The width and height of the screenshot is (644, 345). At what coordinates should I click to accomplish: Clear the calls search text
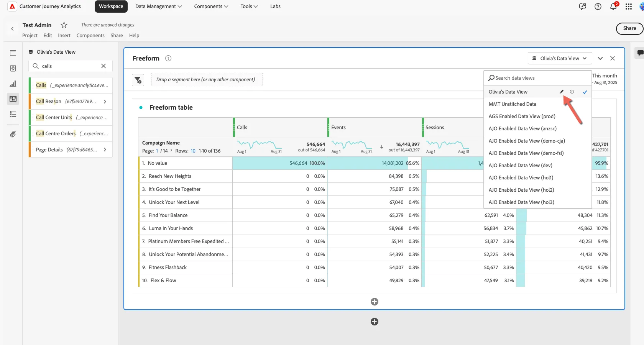coord(103,66)
